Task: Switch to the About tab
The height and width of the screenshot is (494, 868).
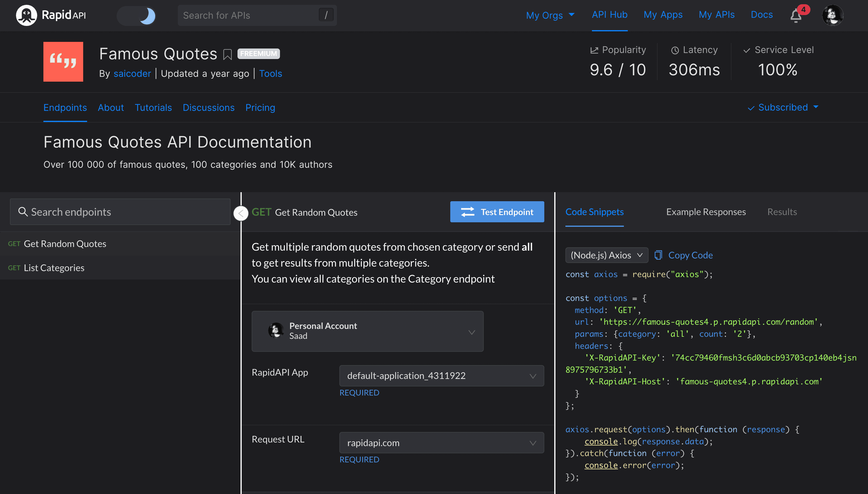Action: point(111,108)
